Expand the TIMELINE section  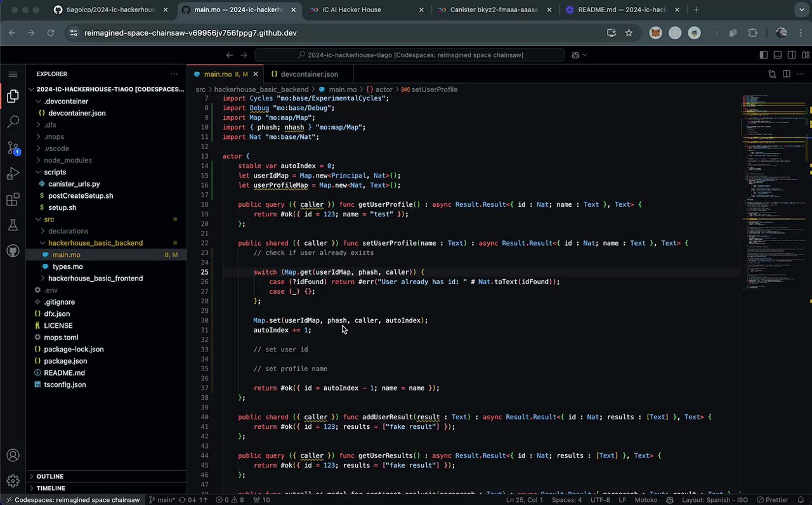coord(51,489)
